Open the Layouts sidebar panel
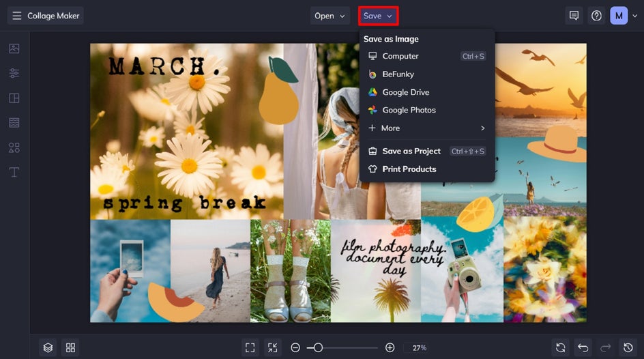The height and width of the screenshot is (359, 644). click(14, 98)
